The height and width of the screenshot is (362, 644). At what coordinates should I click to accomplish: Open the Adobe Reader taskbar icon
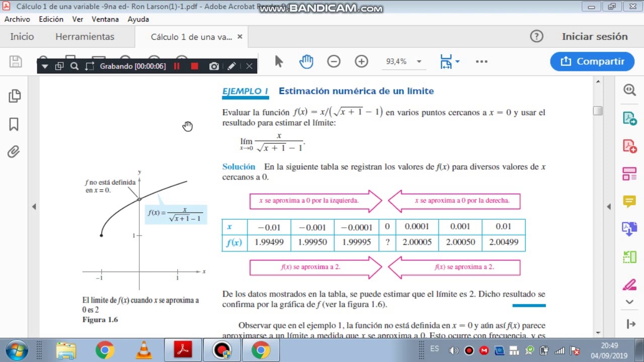click(183, 349)
